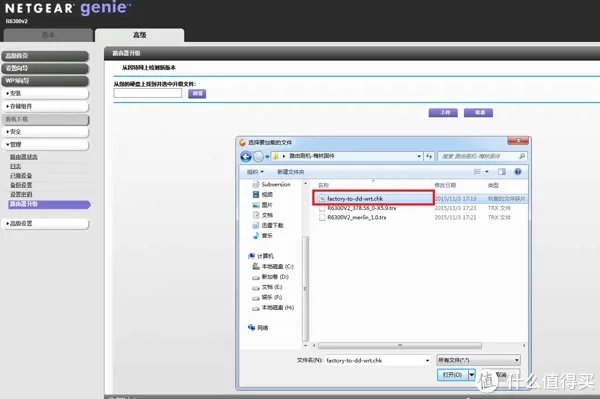Click the folder icon in address bar
Viewport: 600px width, 399px height.
pyautogui.click(x=275, y=156)
